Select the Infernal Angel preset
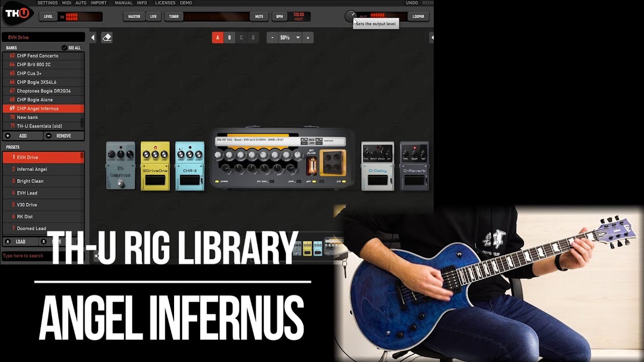 click(32, 169)
